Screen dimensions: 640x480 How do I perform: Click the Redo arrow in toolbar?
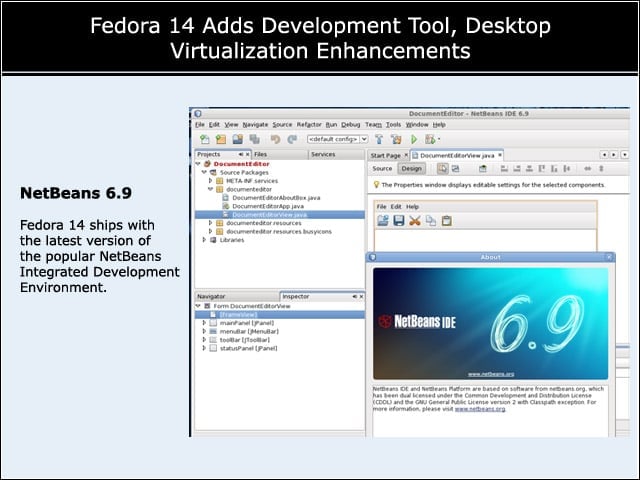tap(292, 139)
